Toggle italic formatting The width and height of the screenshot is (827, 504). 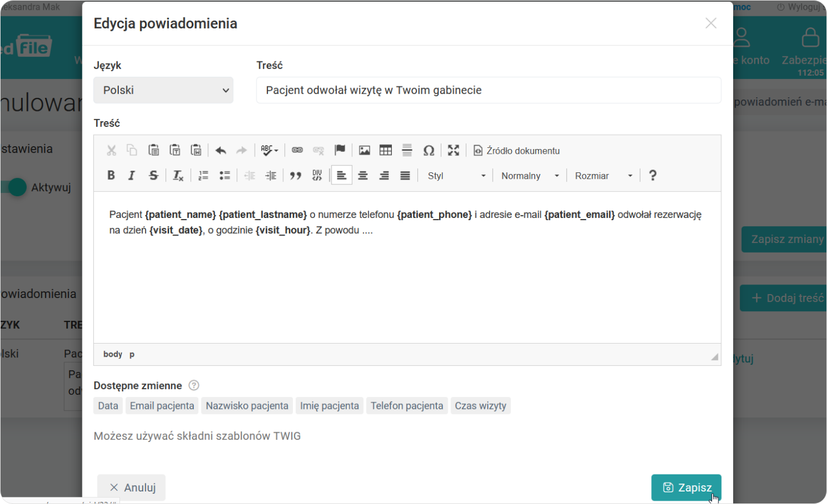(132, 175)
